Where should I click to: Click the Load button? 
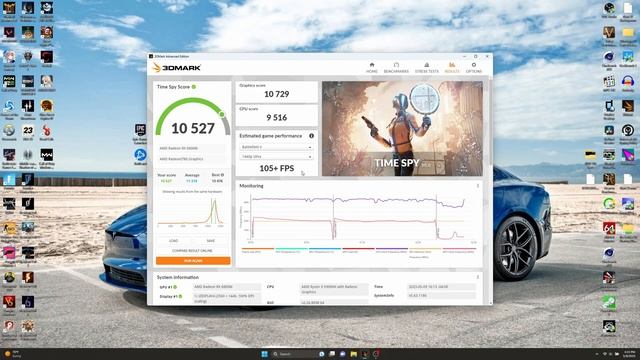click(174, 241)
